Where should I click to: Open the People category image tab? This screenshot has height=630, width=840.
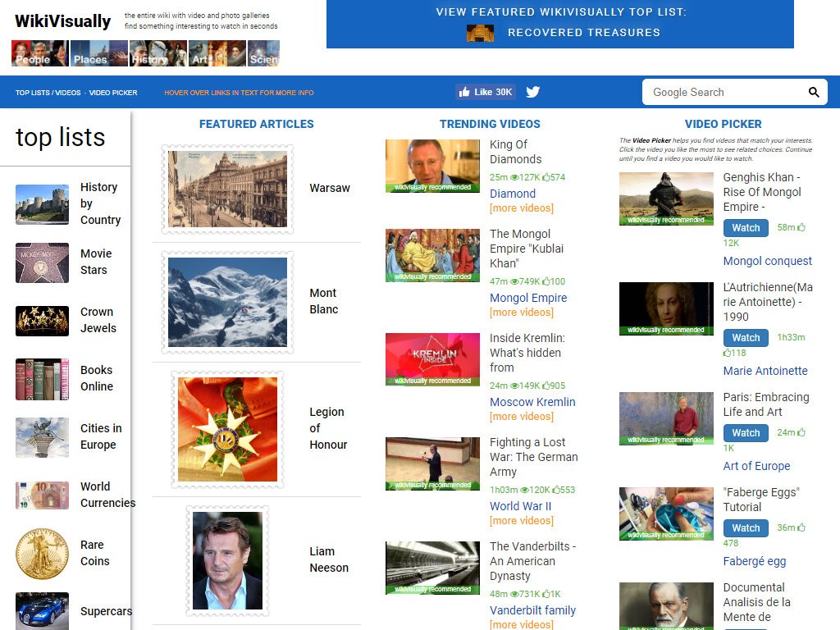click(40, 53)
